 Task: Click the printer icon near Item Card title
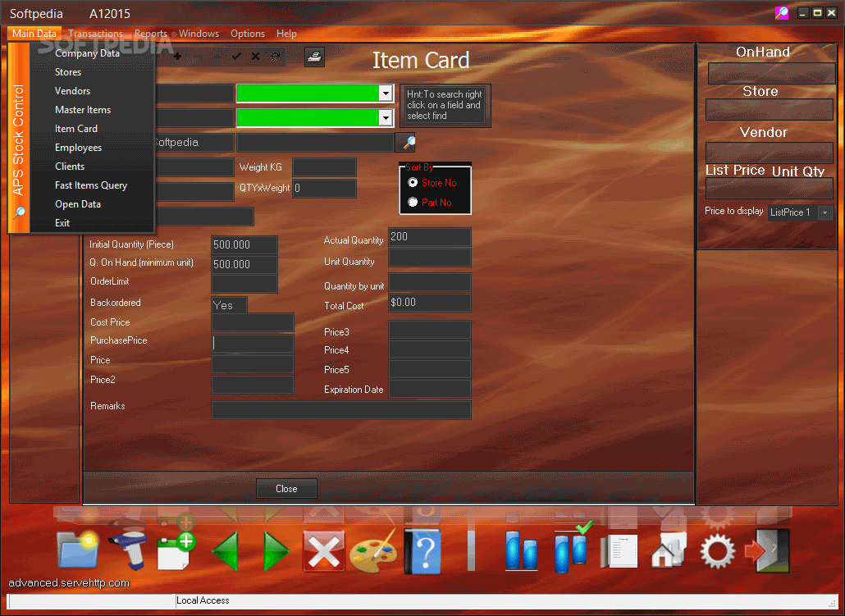[x=314, y=57]
